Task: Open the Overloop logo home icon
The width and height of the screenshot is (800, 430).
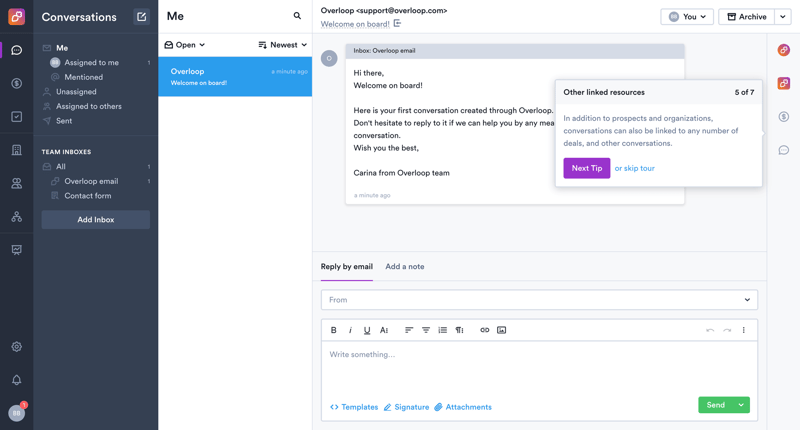Action: click(x=16, y=17)
